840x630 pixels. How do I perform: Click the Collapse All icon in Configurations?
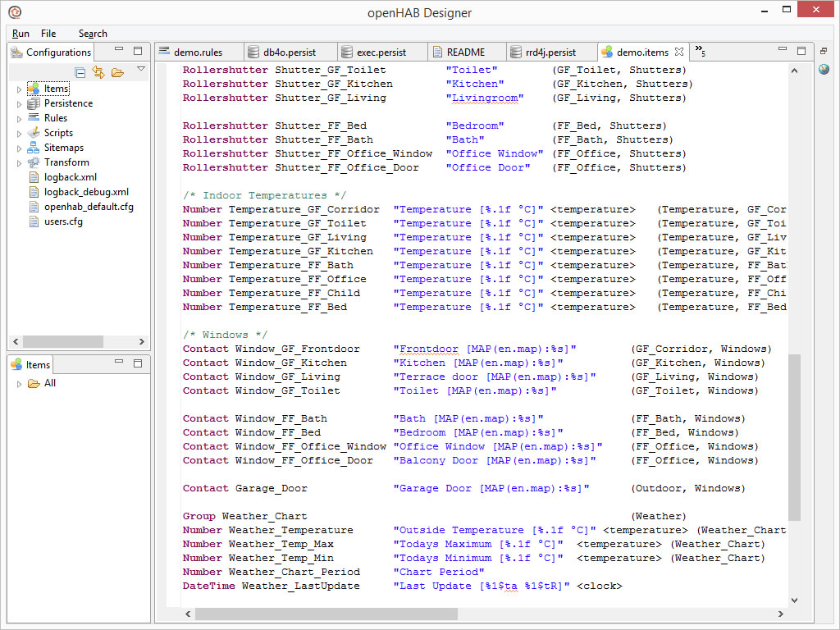click(x=80, y=72)
